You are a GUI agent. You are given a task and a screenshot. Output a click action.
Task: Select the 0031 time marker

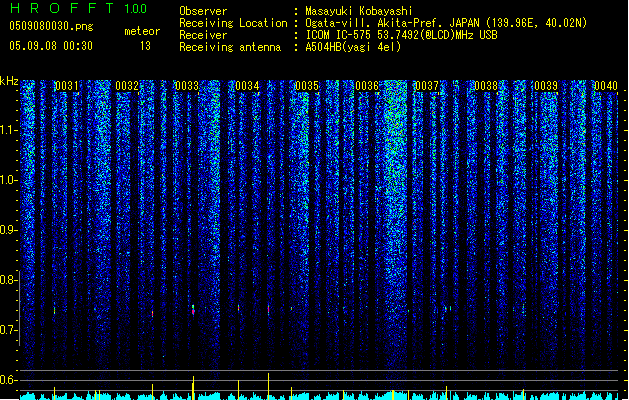pos(67,86)
